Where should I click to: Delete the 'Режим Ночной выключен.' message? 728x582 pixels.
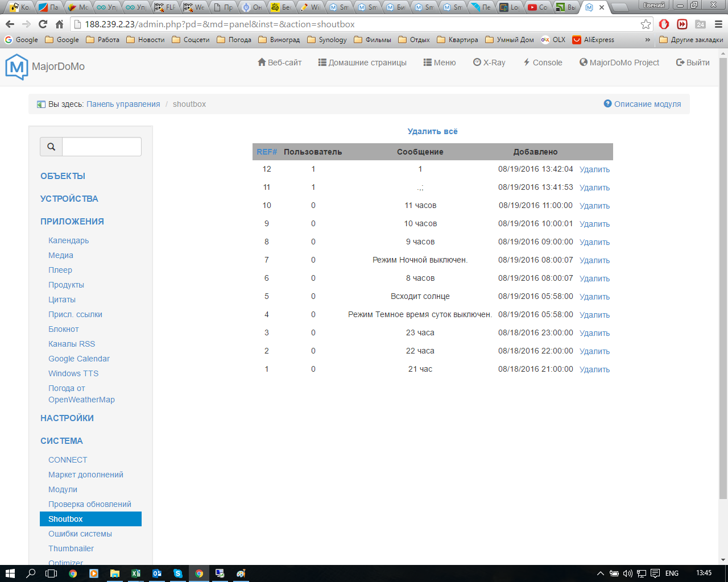pos(594,260)
